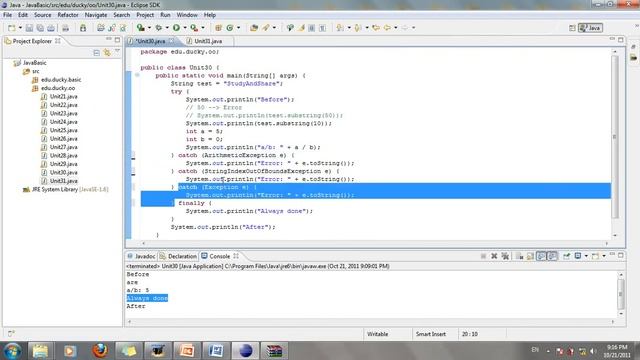
Task: Toggle Link with Editor in Project Explorer
Action: click(107, 53)
